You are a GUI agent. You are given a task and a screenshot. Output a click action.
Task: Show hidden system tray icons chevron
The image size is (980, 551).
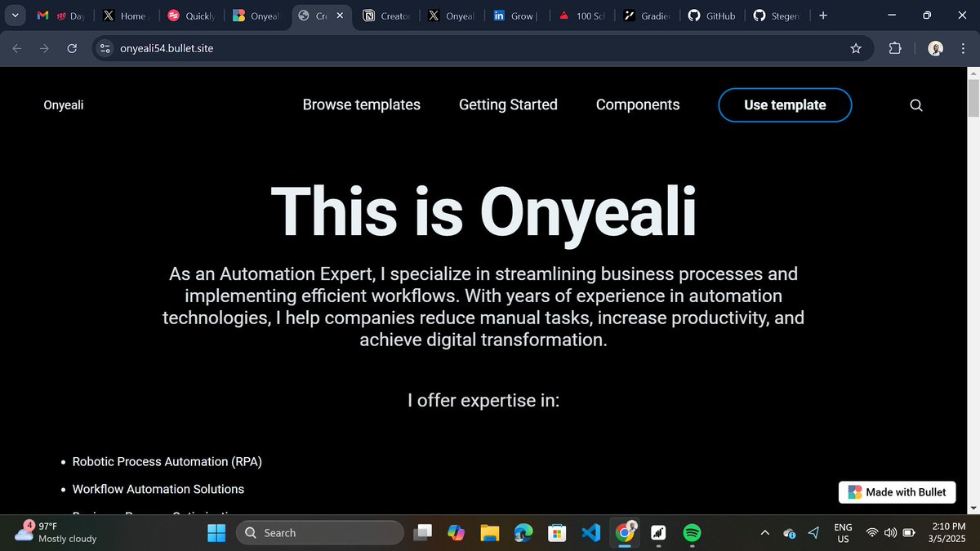tap(764, 533)
